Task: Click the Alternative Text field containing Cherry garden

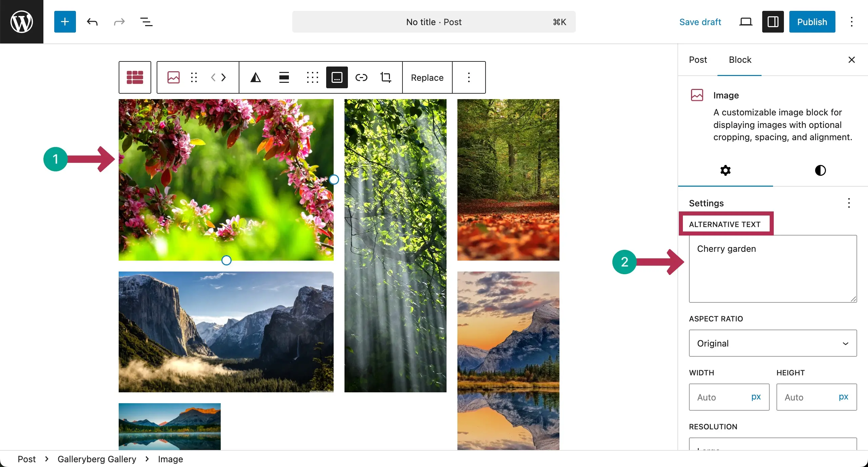Action: (x=772, y=268)
